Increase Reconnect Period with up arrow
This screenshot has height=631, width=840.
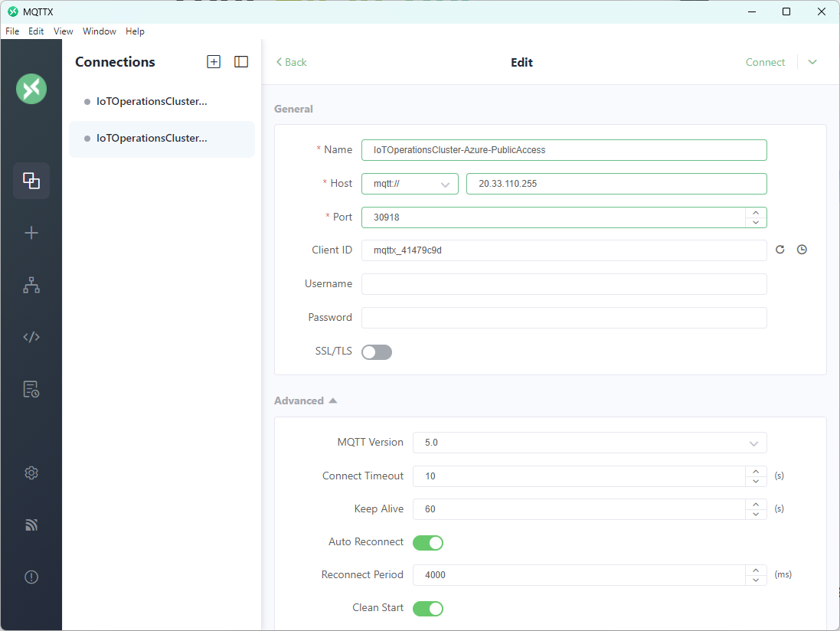(756, 570)
